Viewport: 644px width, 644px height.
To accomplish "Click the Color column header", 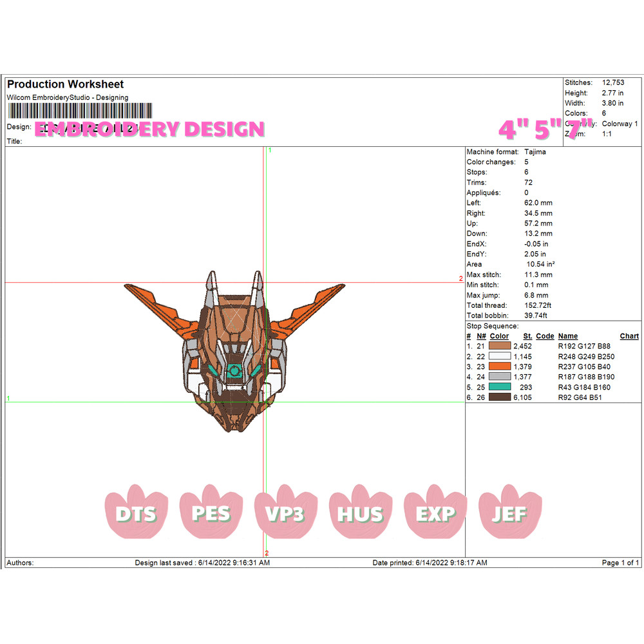I will [x=499, y=336].
